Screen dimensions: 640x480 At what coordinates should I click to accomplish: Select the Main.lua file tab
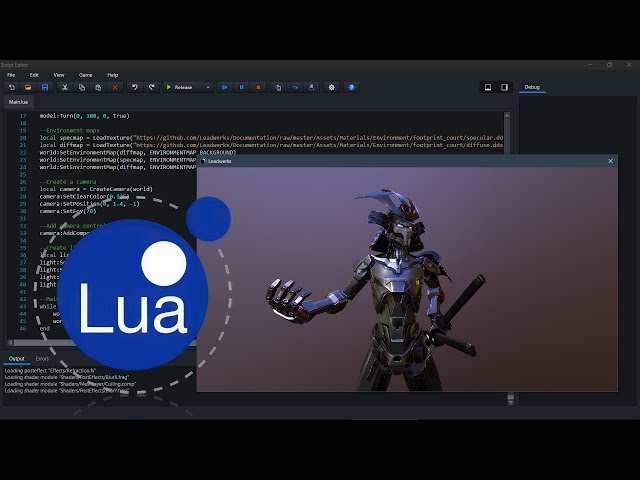[18, 102]
